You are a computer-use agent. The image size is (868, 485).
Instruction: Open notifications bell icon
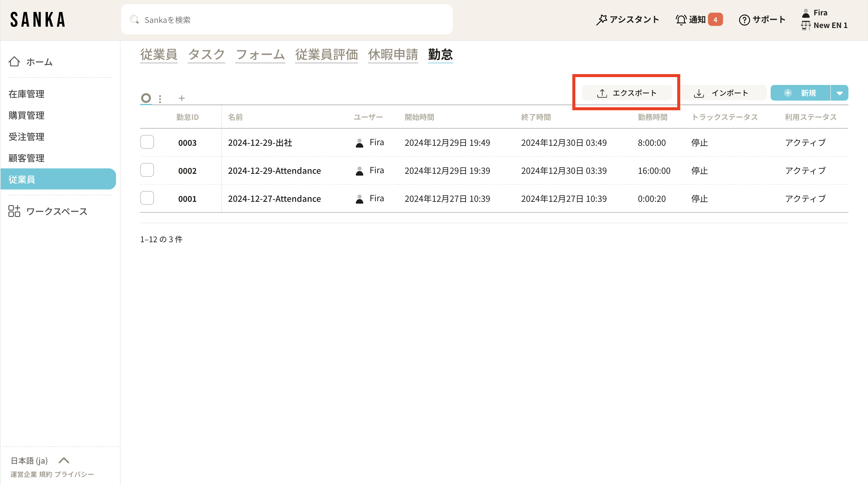tap(681, 20)
